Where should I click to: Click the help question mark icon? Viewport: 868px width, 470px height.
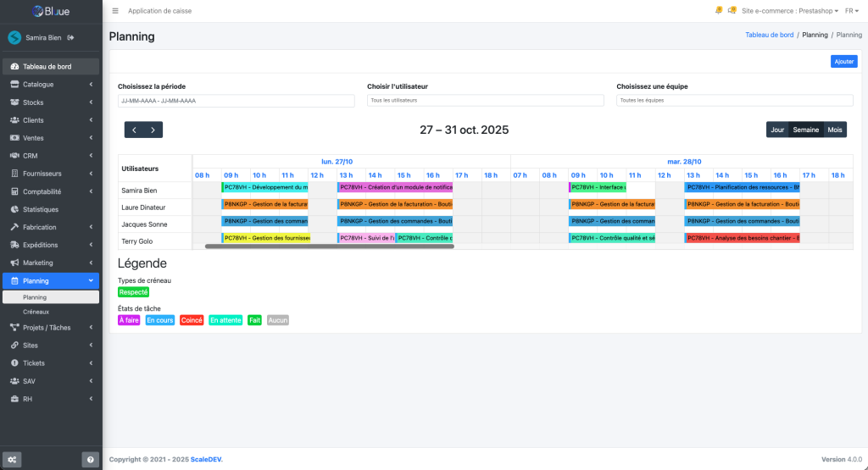point(91,459)
